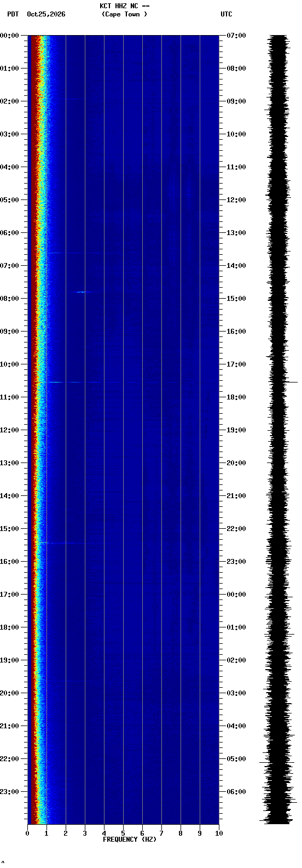Click the UTC time label '15:00'
The width and height of the screenshot is (302, 868).
pyautogui.click(x=236, y=299)
